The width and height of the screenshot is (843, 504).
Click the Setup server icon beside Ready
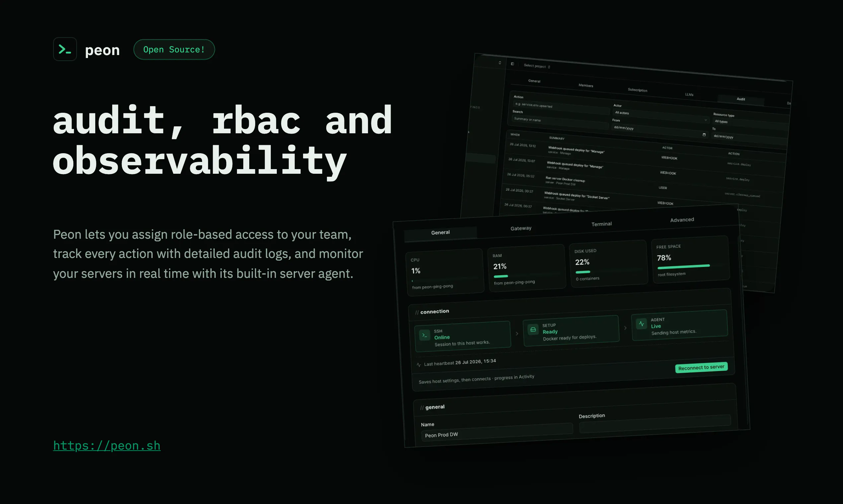(x=533, y=330)
